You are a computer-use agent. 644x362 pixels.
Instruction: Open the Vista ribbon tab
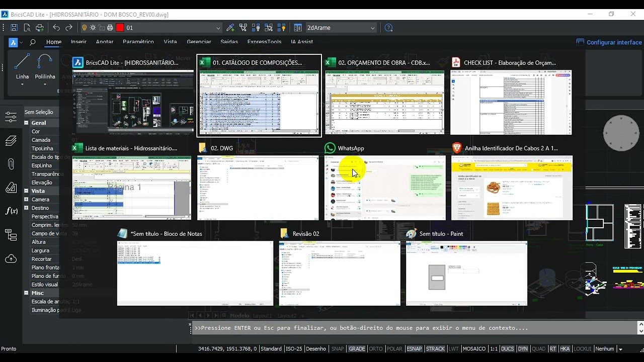pyautogui.click(x=170, y=42)
